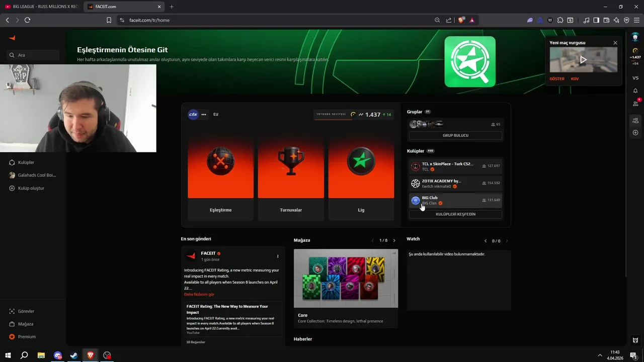Click GÖSTER in the highlight popup

pyautogui.click(x=557, y=79)
